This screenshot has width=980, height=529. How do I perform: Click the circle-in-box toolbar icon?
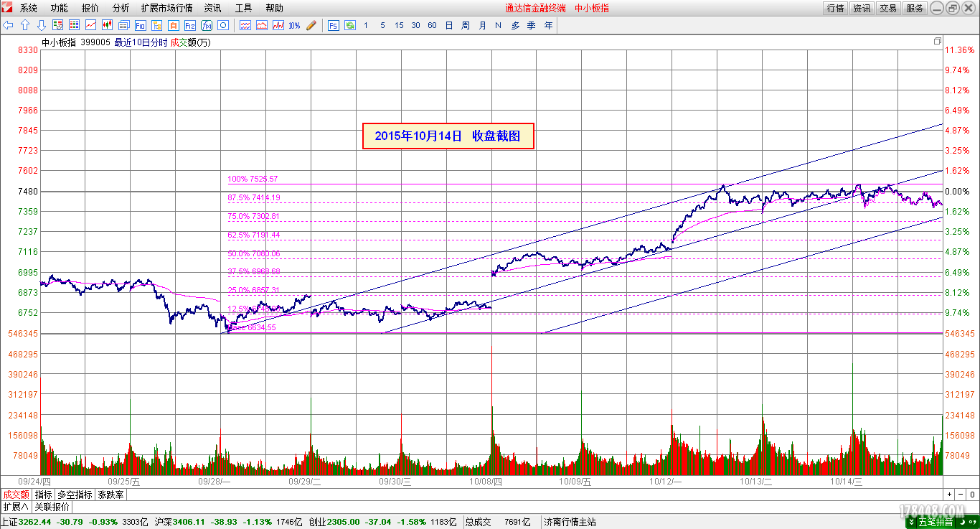[x=222, y=25]
